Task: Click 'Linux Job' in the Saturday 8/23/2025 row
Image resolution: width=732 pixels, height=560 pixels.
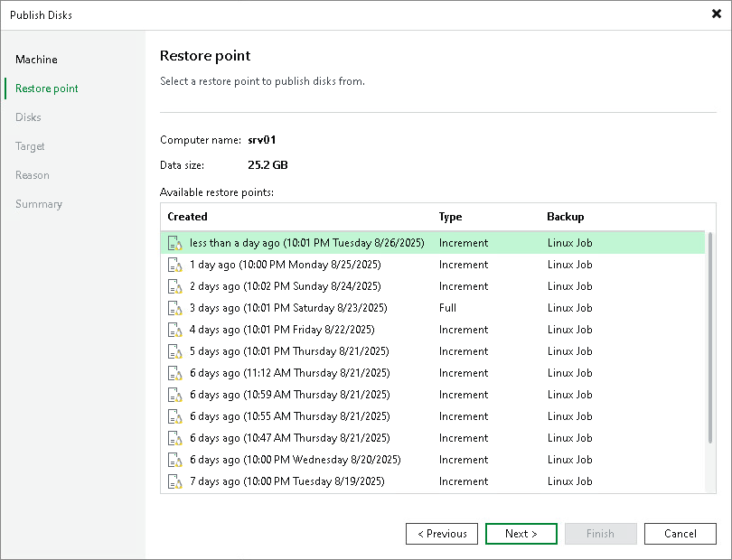Action: point(570,308)
